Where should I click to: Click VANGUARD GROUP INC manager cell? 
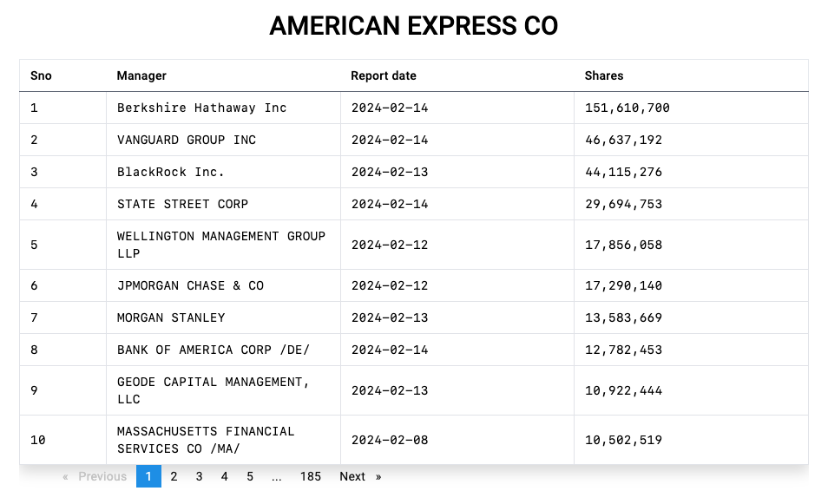coord(187,140)
